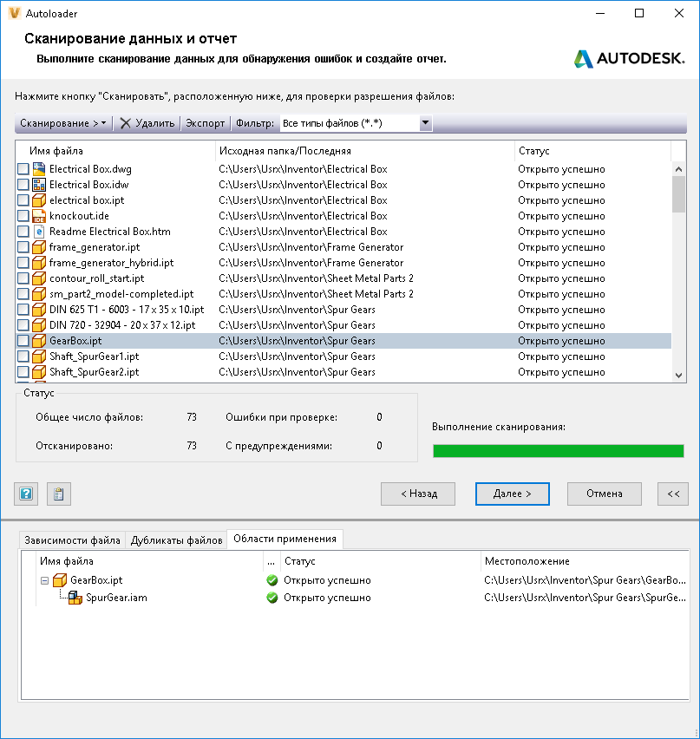Open the Фильтр file type combo box
The width and height of the screenshot is (700, 739).
356,123
